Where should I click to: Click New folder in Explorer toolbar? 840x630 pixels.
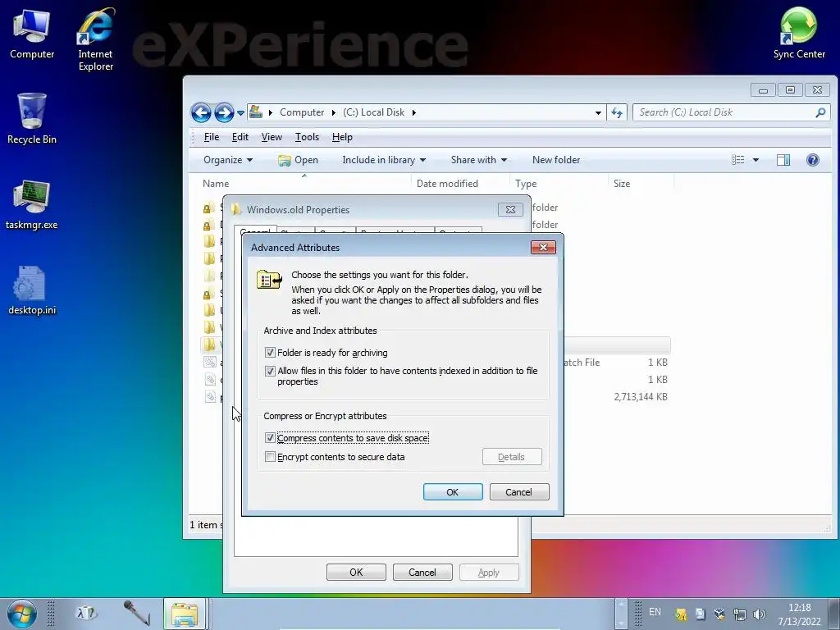(x=556, y=160)
